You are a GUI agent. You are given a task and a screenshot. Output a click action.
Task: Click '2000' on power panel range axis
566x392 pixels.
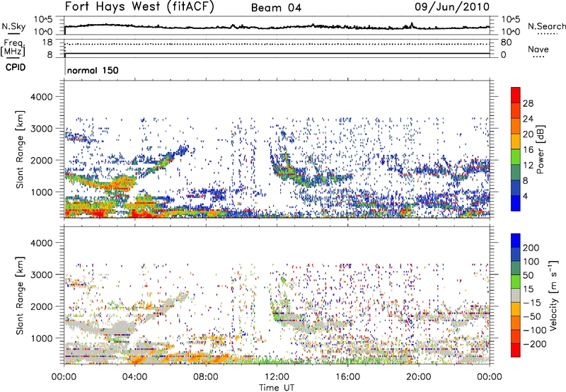coord(42,160)
